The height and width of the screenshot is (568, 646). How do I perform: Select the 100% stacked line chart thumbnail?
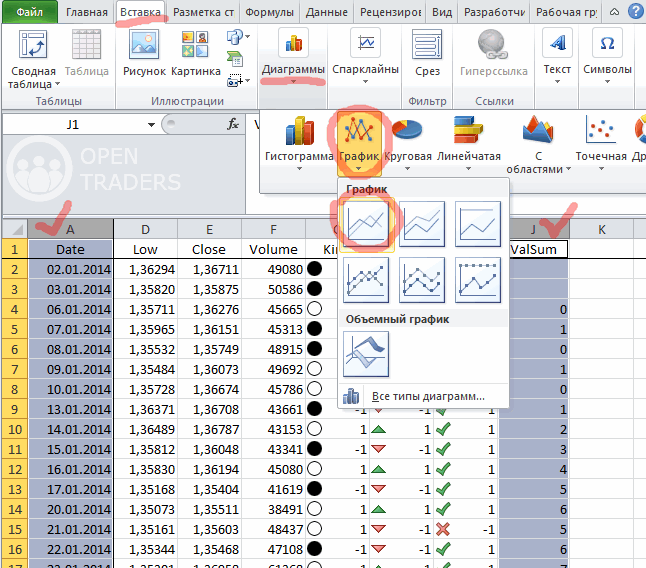click(x=478, y=224)
